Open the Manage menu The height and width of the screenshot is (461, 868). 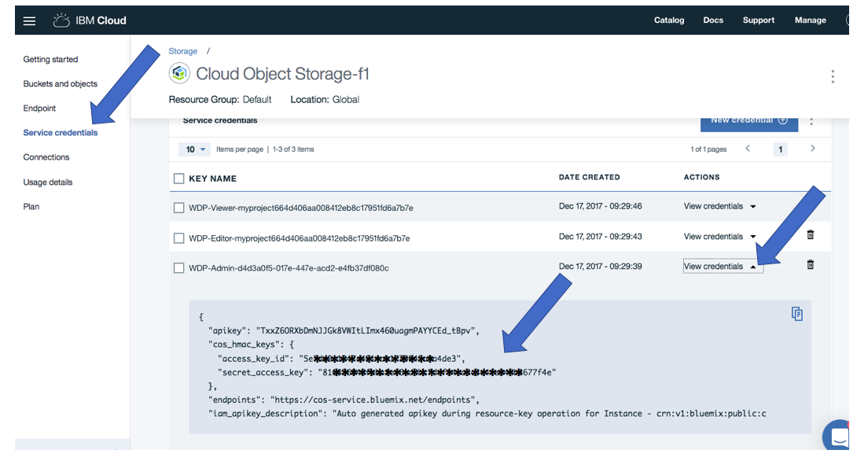811,20
